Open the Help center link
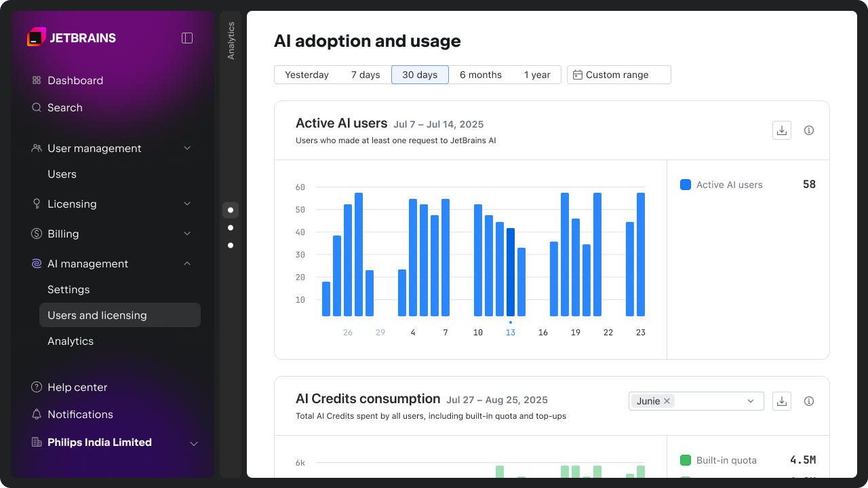 point(77,387)
